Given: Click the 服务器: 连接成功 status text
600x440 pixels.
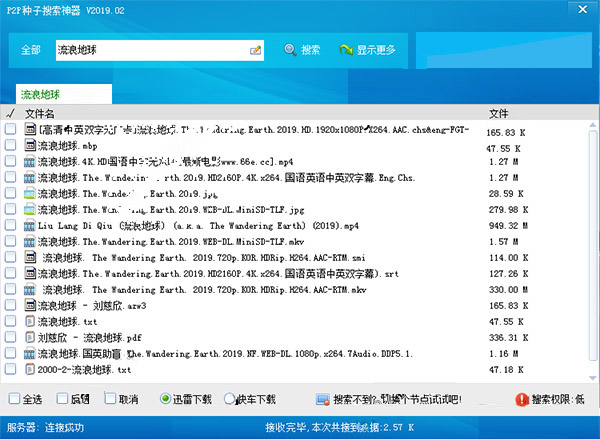Looking at the screenshot, I should (45, 427).
